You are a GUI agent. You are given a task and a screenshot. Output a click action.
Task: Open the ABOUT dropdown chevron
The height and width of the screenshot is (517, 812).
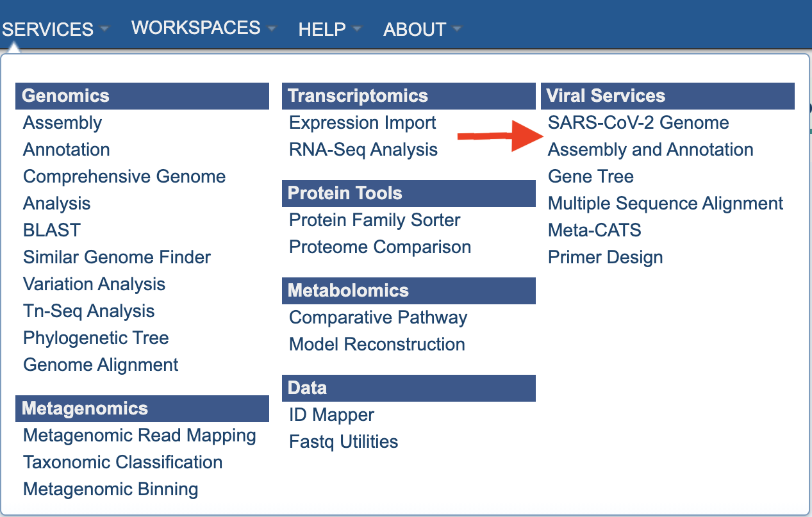457,28
